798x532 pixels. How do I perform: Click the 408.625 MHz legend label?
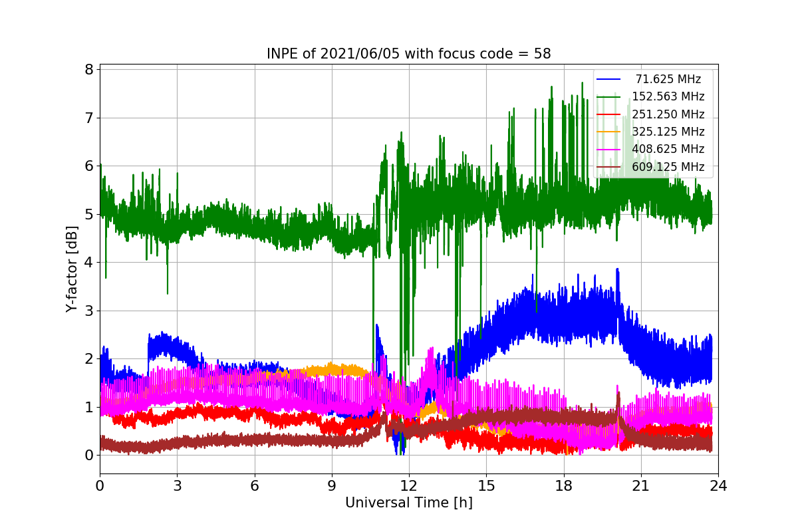[x=668, y=149]
